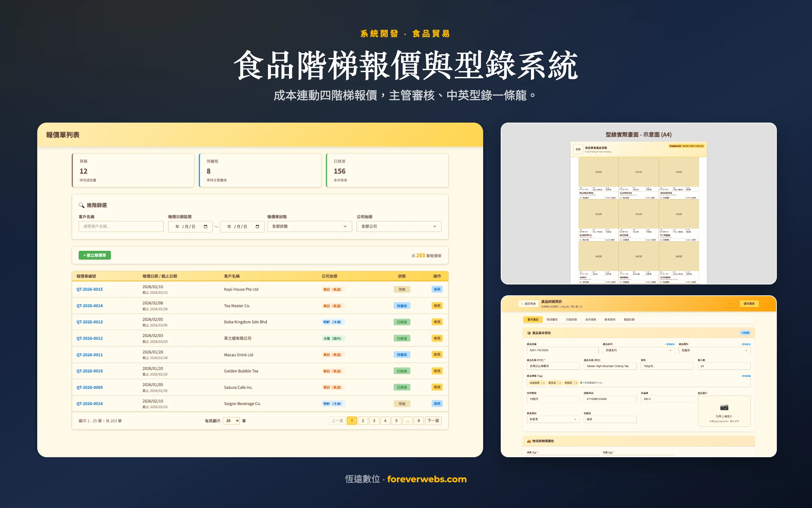The image size is (812, 508).
Task: Click the 國際條碼 field showing 4710088123456
Action: click(610, 399)
